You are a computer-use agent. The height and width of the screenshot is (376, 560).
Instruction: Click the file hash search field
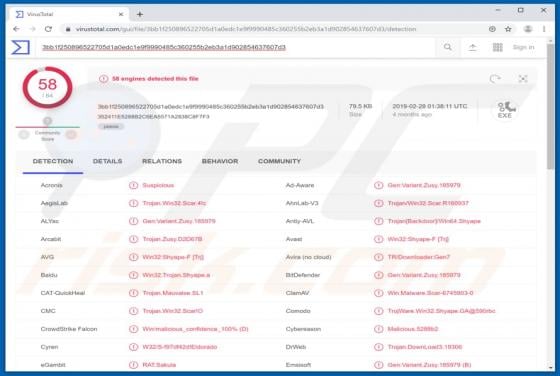pyautogui.click(x=236, y=47)
